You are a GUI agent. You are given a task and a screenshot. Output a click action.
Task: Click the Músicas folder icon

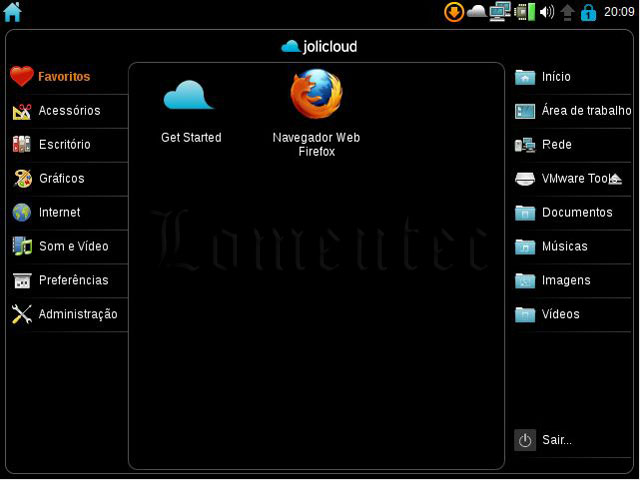click(x=525, y=246)
